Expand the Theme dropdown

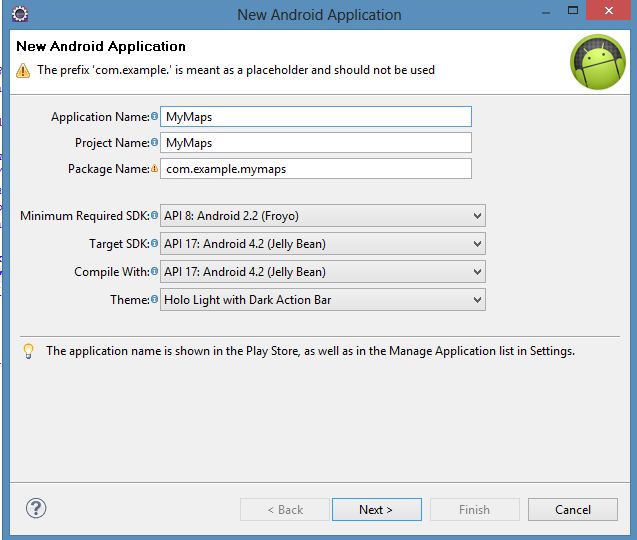322,300
